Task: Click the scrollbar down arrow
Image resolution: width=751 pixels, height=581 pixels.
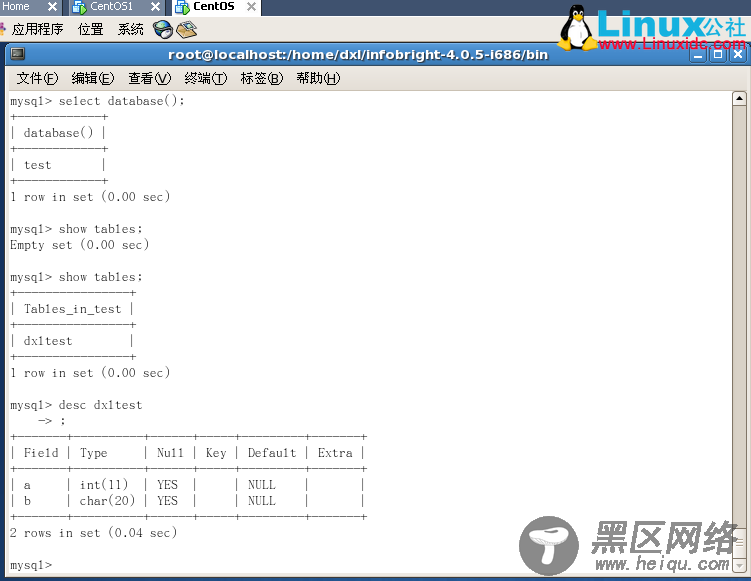Action: coord(739,565)
